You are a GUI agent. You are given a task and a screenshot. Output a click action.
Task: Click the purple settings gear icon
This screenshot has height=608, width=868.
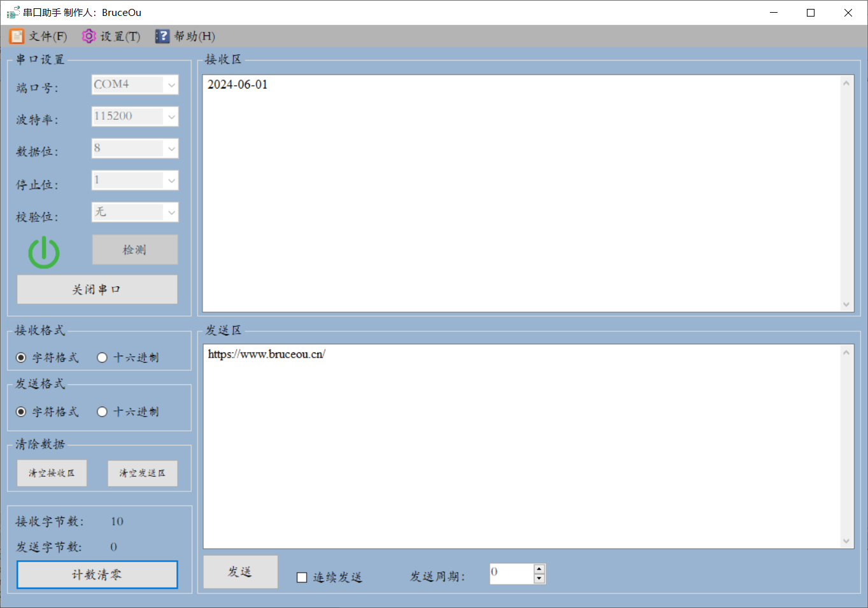89,36
